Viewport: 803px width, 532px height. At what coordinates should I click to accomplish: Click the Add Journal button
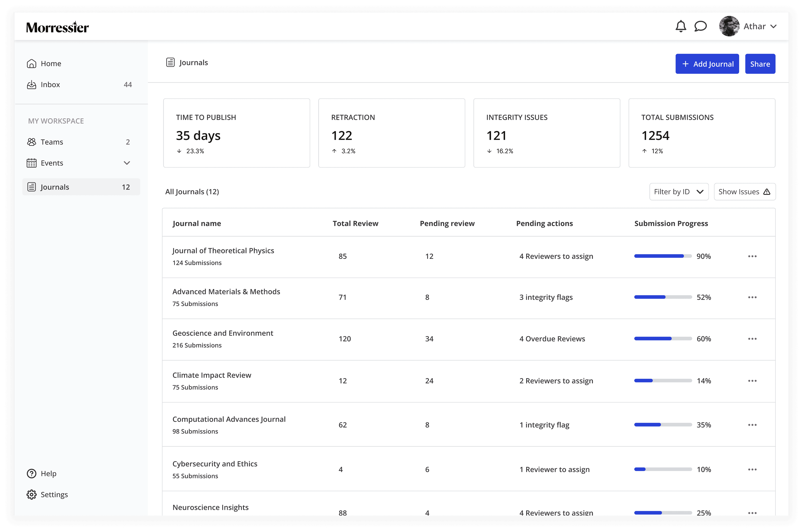point(707,64)
